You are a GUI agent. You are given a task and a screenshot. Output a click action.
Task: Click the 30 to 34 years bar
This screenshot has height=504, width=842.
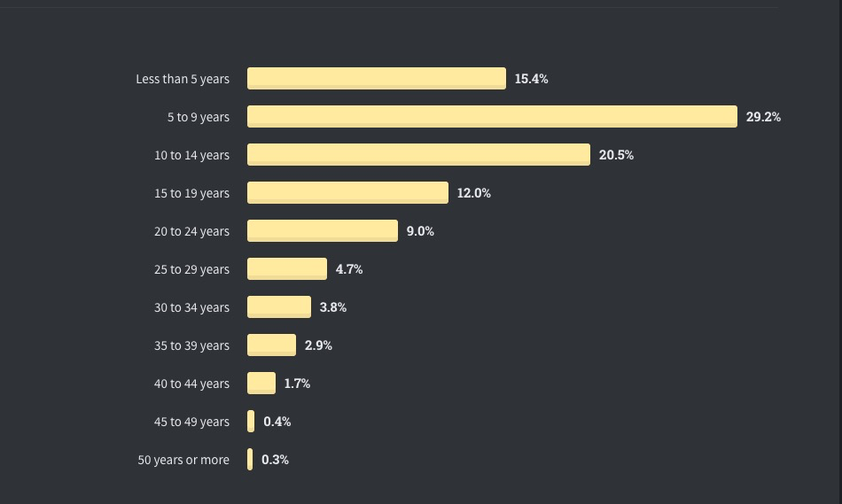(278, 307)
